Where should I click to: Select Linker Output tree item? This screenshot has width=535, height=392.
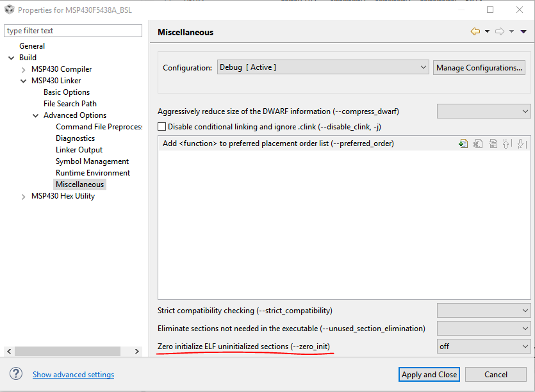(x=79, y=150)
